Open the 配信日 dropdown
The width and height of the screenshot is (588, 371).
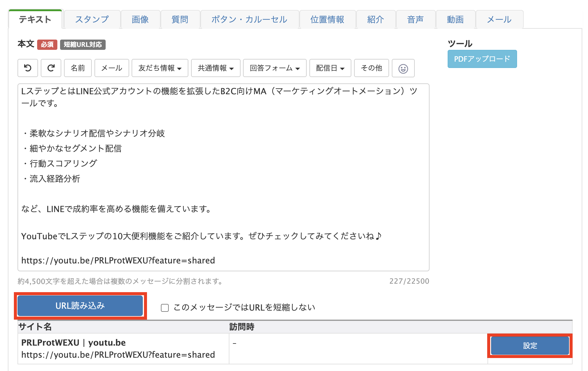[x=330, y=68]
